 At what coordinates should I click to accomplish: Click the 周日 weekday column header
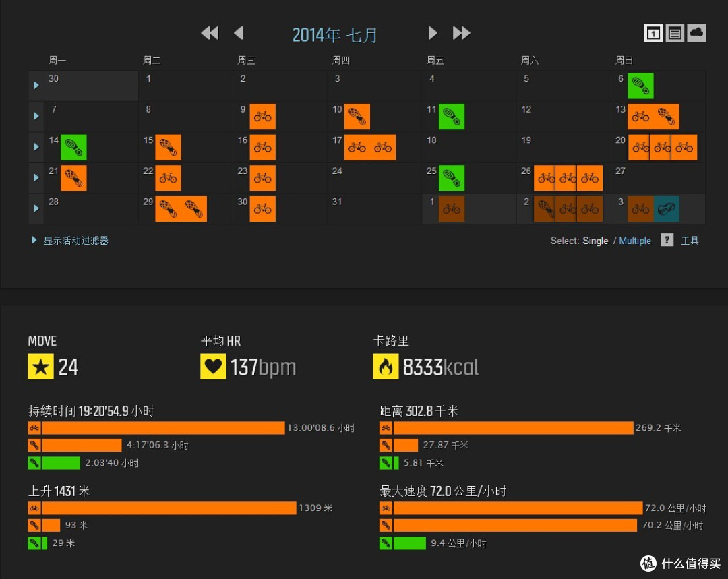click(624, 61)
